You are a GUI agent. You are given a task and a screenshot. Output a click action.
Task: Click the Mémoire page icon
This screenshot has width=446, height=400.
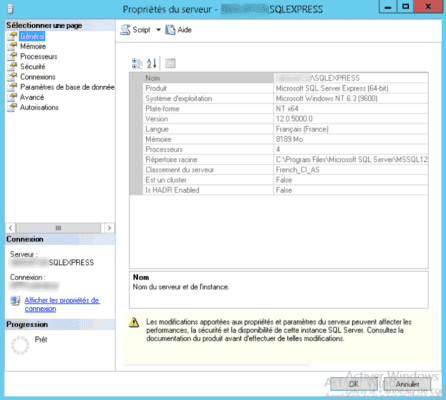point(12,46)
